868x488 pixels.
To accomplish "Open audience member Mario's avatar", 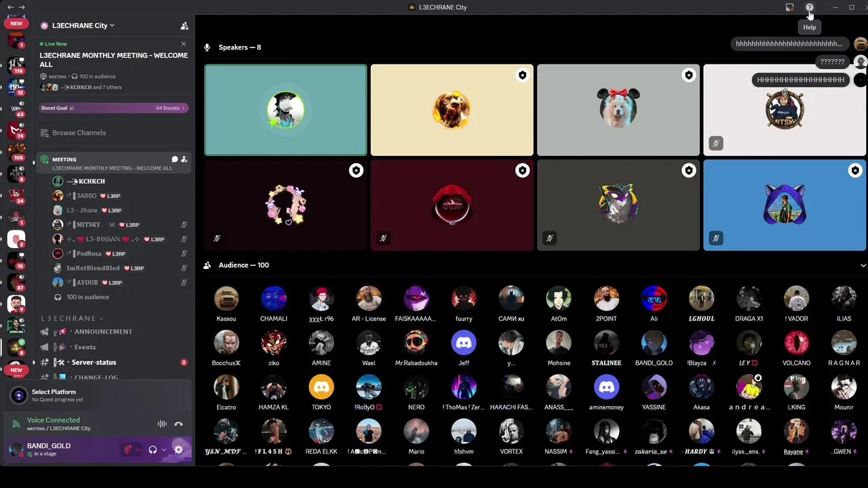I will (x=416, y=431).
